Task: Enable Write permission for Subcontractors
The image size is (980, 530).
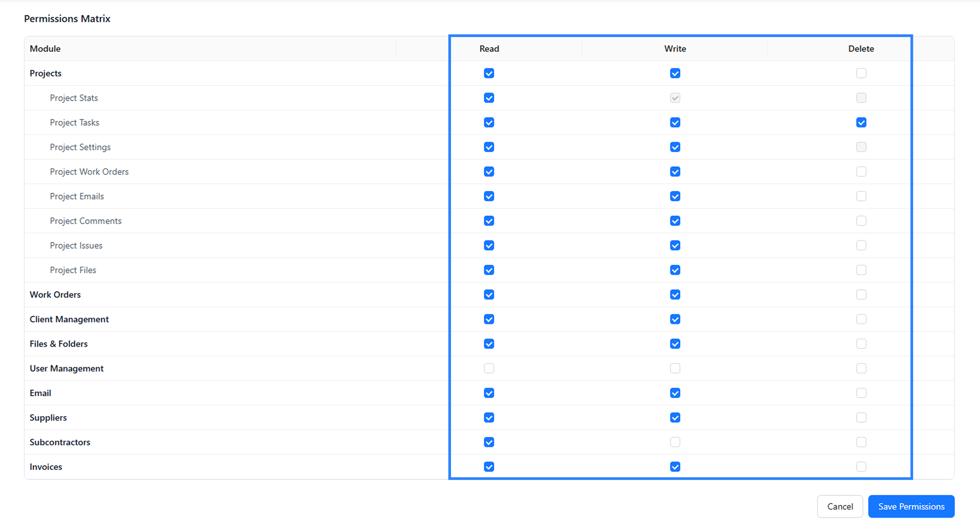Action: (x=675, y=442)
